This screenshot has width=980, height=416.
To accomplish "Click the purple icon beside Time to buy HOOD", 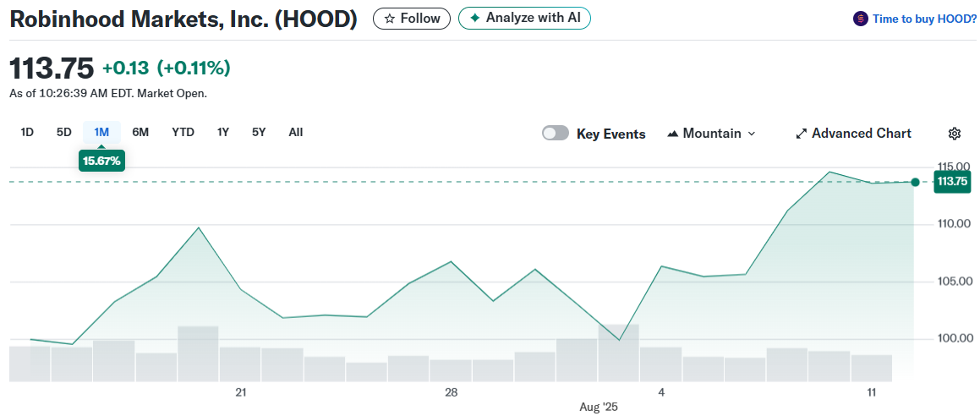I will pos(861,19).
